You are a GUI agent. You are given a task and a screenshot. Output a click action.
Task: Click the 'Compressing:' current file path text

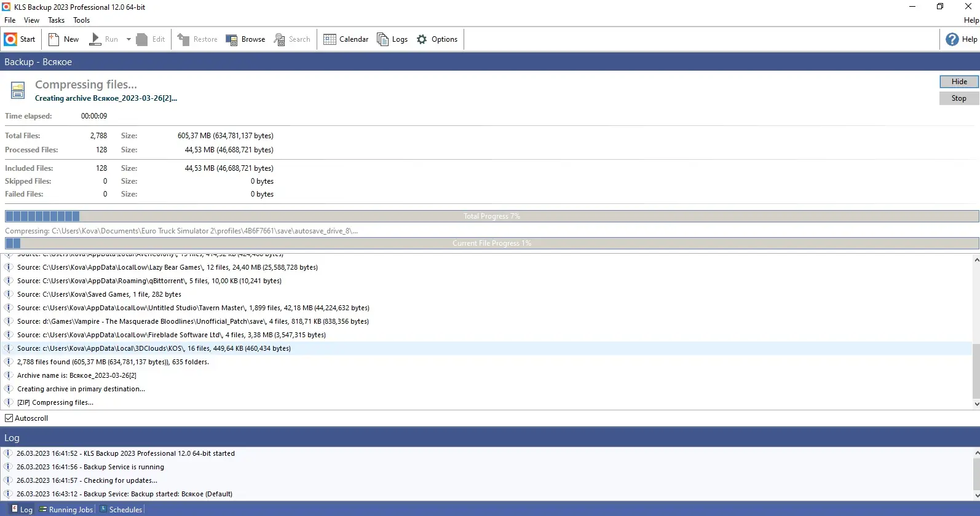pyautogui.click(x=181, y=231)
